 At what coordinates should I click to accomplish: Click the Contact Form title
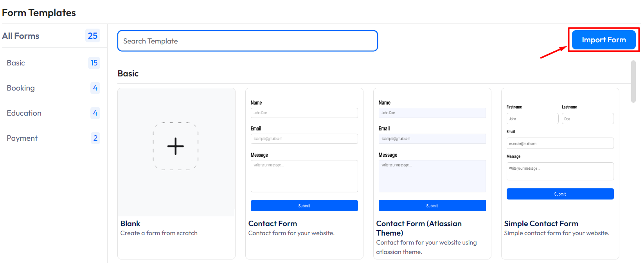273,224
